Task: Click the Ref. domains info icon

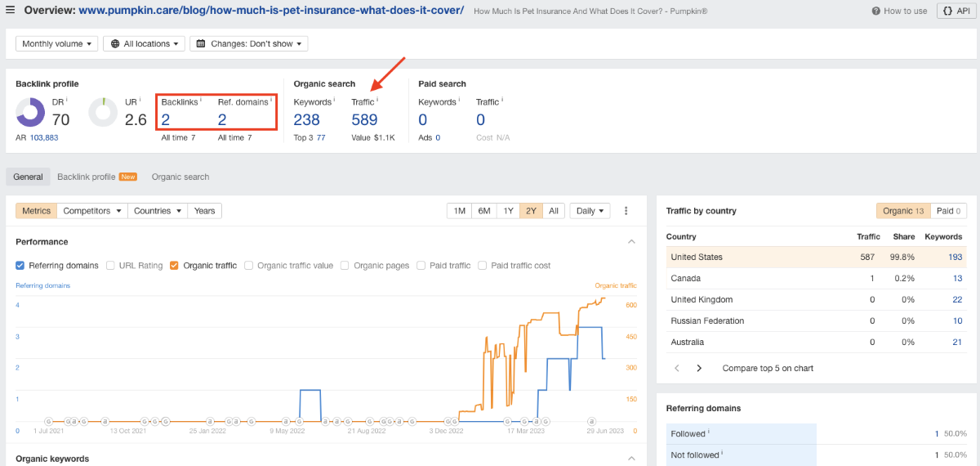Action: (x=271, y=101)
